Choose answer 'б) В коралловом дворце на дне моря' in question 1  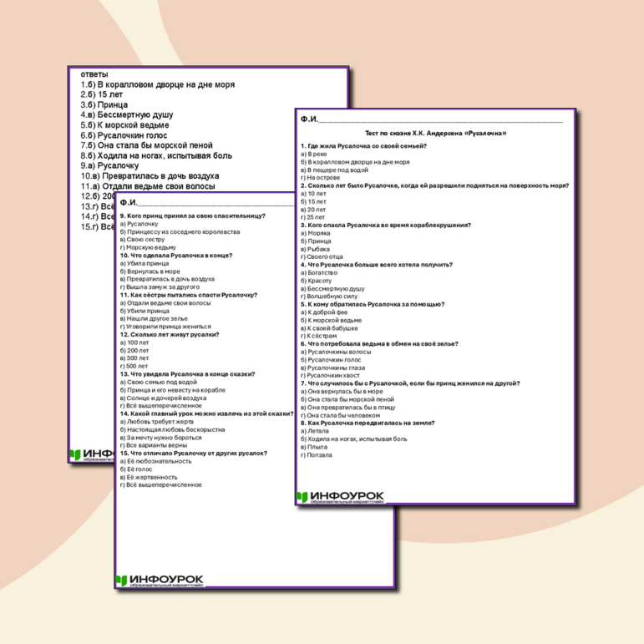(355, 162)
